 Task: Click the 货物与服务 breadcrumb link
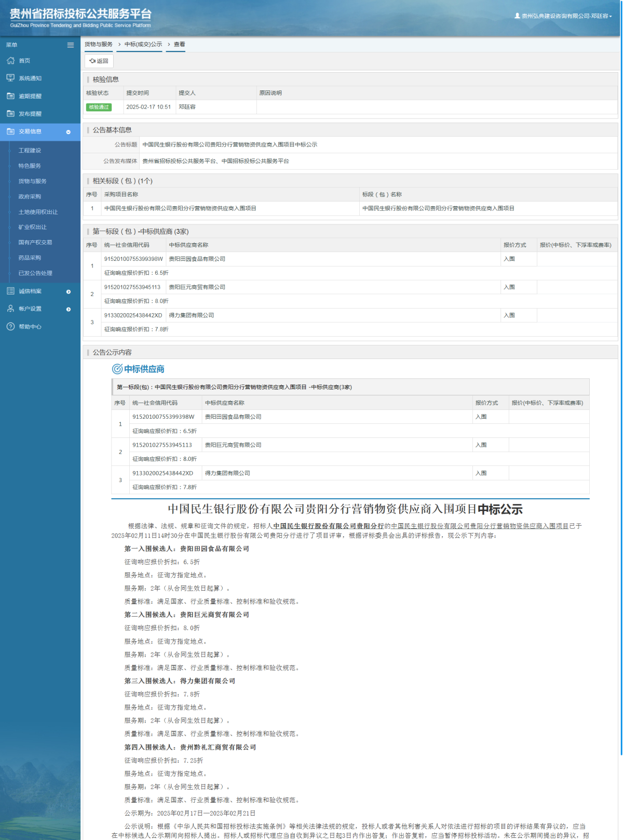coord(99,44)
